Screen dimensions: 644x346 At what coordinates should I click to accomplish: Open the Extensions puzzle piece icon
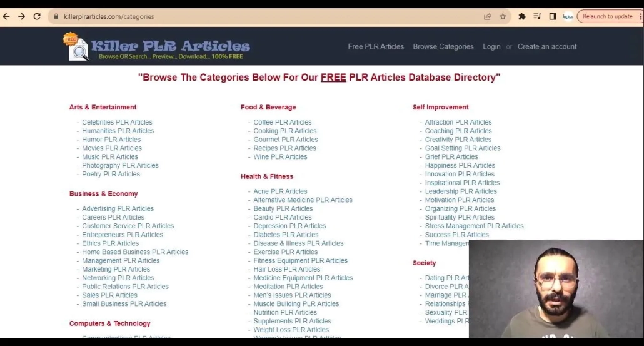[522, 17]
